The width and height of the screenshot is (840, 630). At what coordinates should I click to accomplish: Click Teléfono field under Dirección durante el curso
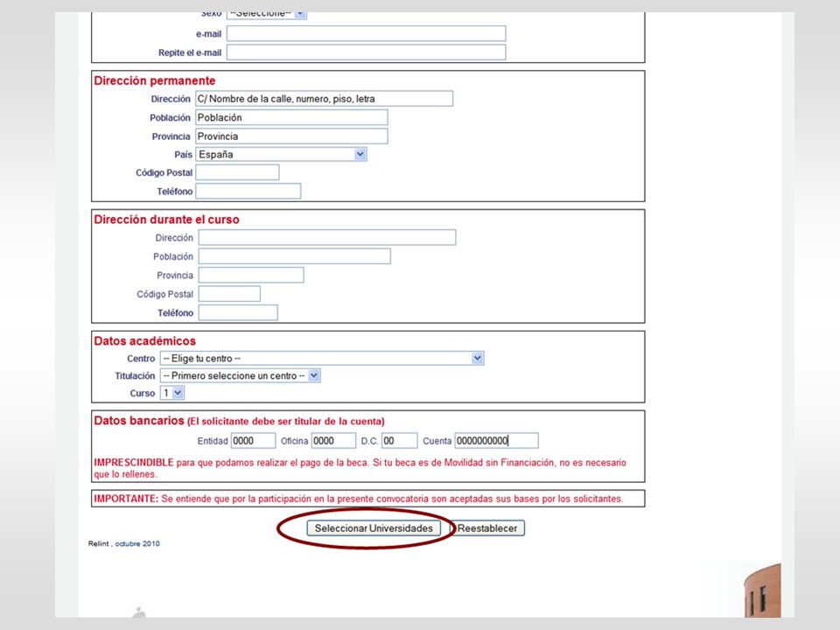(238, 312)
